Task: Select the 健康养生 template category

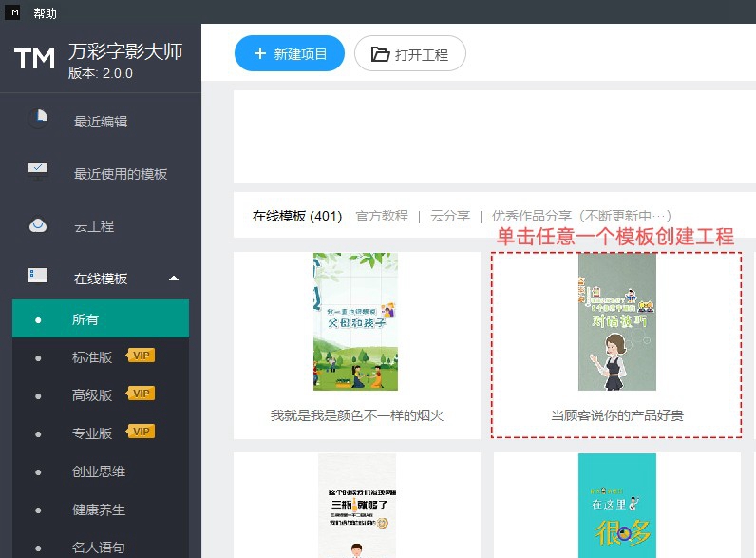Action: 101,510
